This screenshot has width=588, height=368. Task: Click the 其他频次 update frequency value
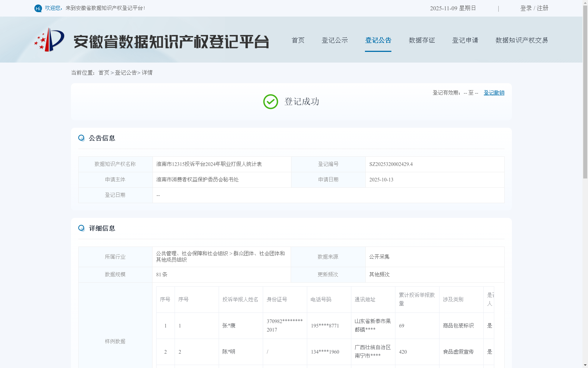coord(379,275)
